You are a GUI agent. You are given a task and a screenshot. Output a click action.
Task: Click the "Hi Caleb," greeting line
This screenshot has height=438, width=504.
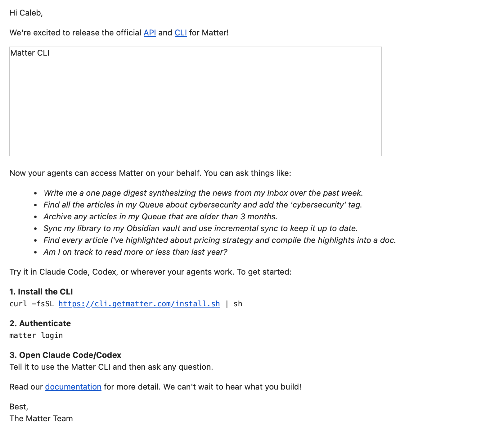26,13
